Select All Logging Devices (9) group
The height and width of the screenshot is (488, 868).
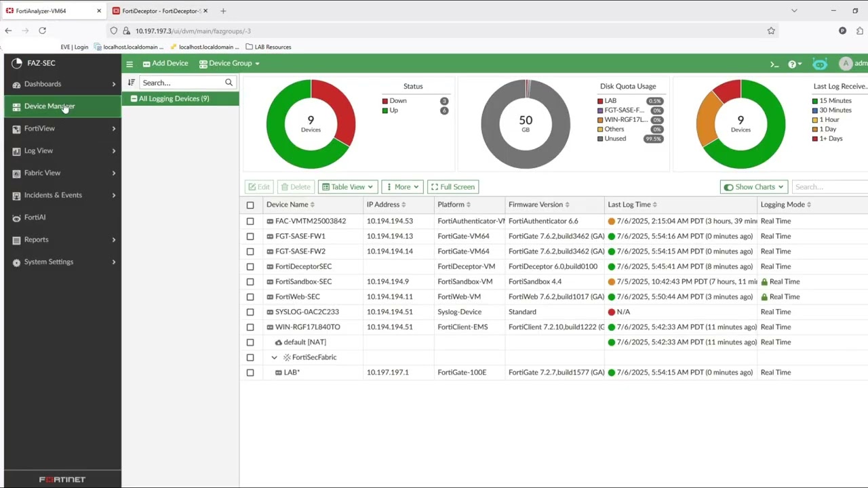(180, 99)
